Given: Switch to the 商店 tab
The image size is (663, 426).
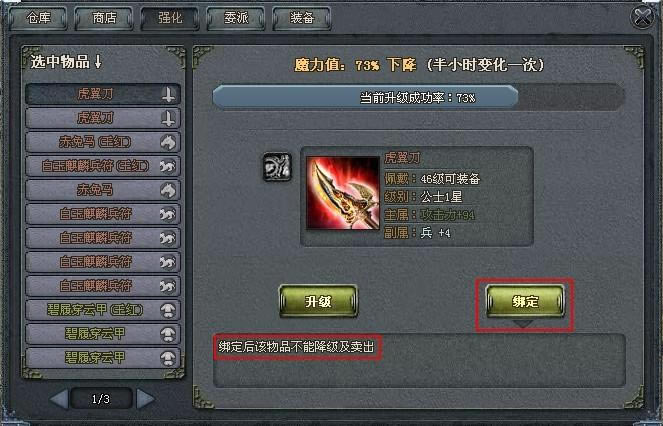Looking at the screenshot, I should 104,19.
